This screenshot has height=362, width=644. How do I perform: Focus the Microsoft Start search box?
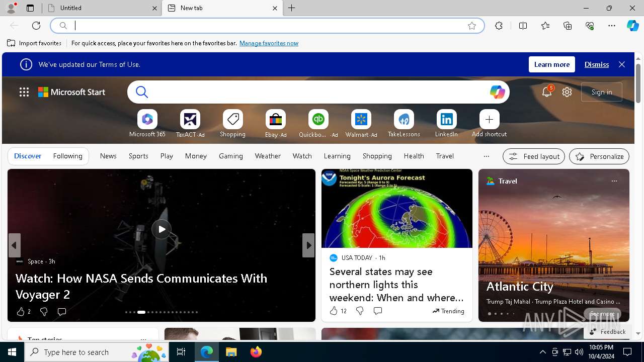318,92
